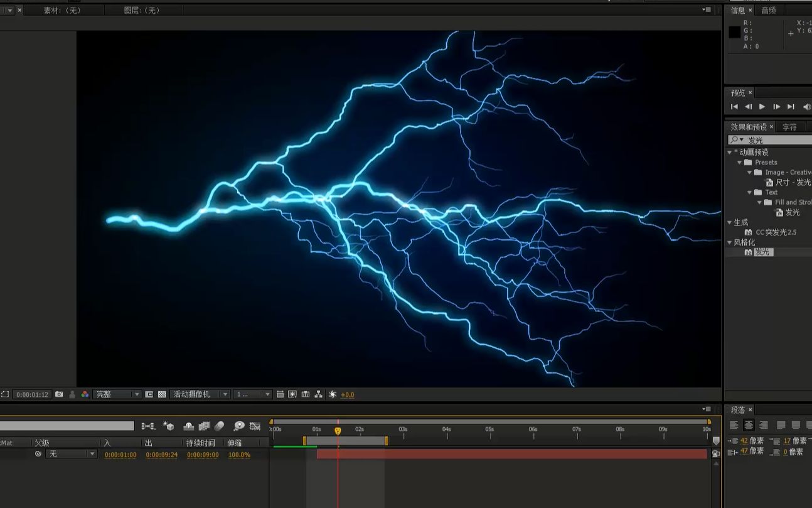The image size is (812, 508).
Task: Select the 尺寸 - 发光 preset
Action: click(789, 183)
